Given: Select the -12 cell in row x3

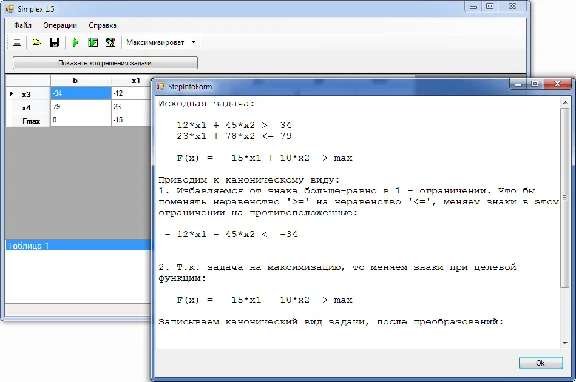Looking at the screenshot, I should 132,93.
